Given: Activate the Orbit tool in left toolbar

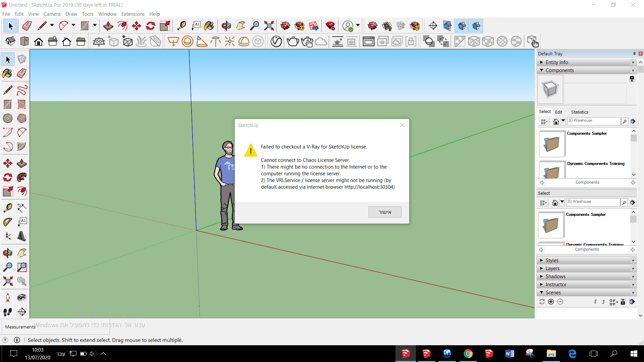Looking at the screenshot, I should coord(7,253).
